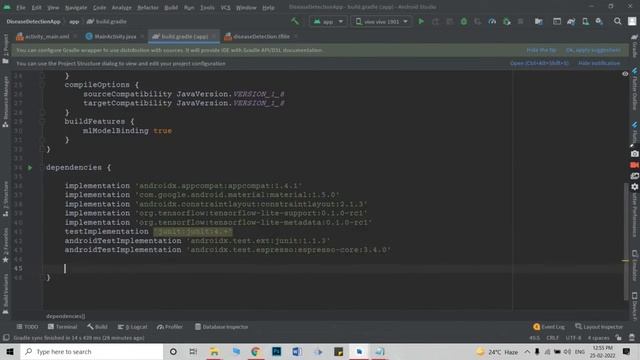Click the Apply Changes and Restart Activity icon
640x360 pixels.
436,21
